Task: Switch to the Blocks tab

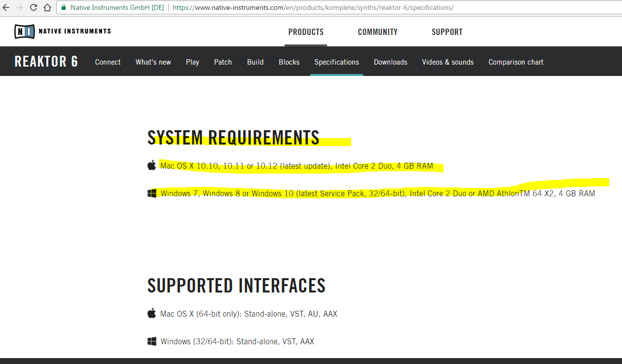Action: coord(289,62)
